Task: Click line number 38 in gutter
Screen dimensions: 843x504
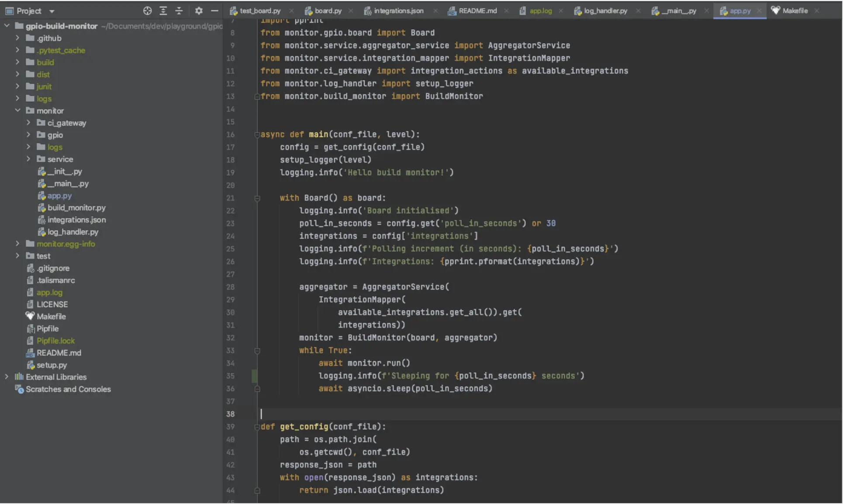Action: (230, 414)
